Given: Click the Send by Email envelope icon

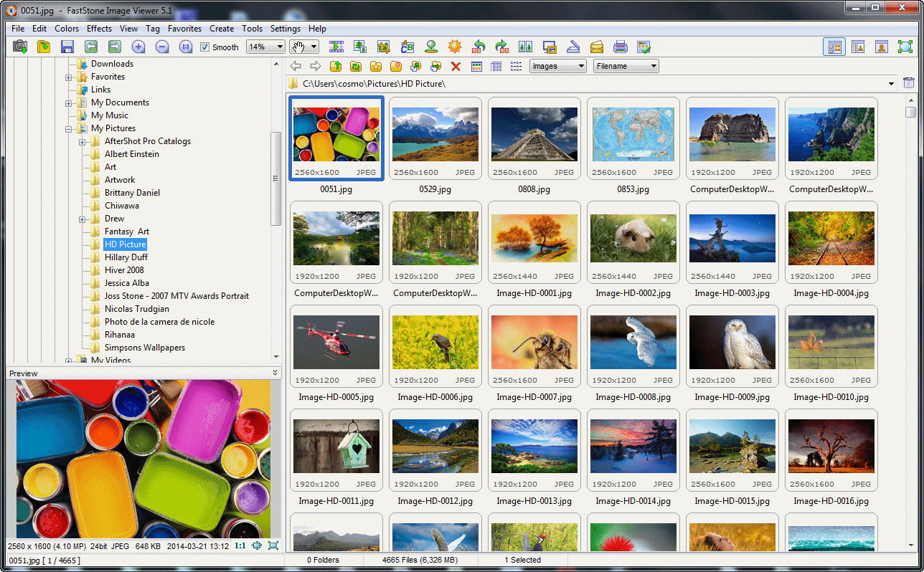Looking at the screenshot, I should (597, 47).
